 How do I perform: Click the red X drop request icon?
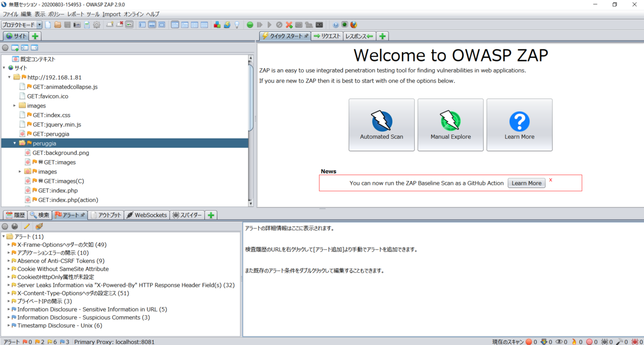pos(289,25)
